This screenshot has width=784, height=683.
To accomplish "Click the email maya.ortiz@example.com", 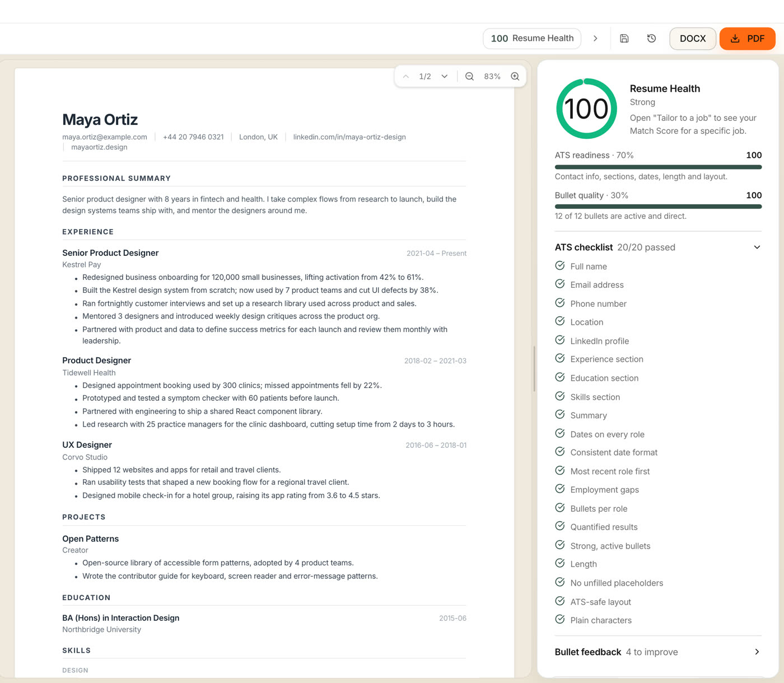I will 105,137.
